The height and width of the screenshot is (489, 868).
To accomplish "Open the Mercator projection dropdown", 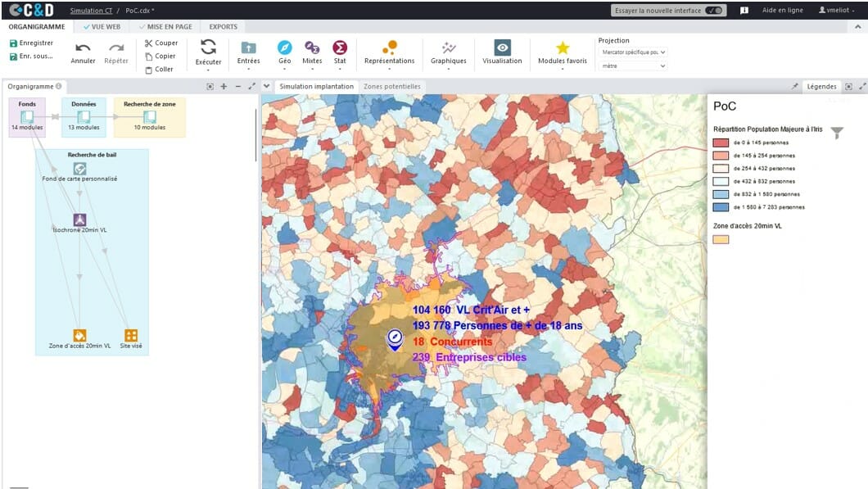I will click(x=633, y=52).
